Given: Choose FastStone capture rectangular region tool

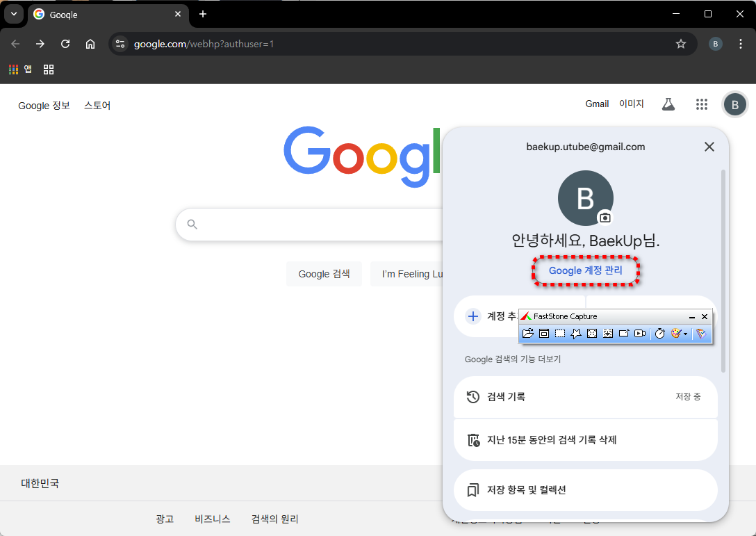Looking at the screenshot, I should 560,334.
